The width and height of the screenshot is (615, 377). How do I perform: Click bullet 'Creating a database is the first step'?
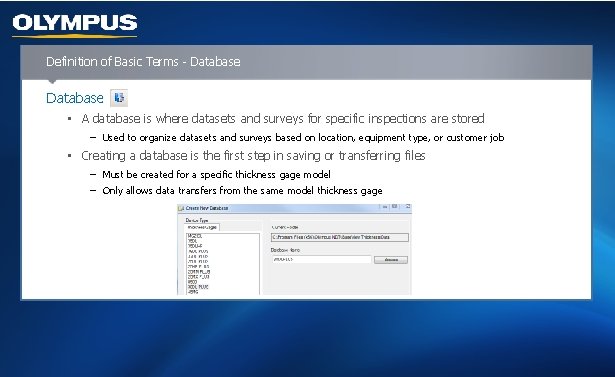point(253,156)
